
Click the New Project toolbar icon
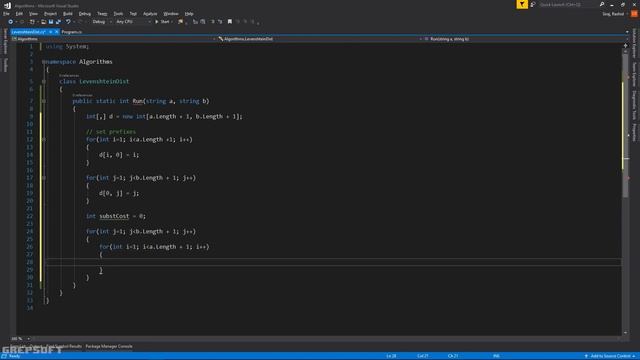[x=32, y=22]
